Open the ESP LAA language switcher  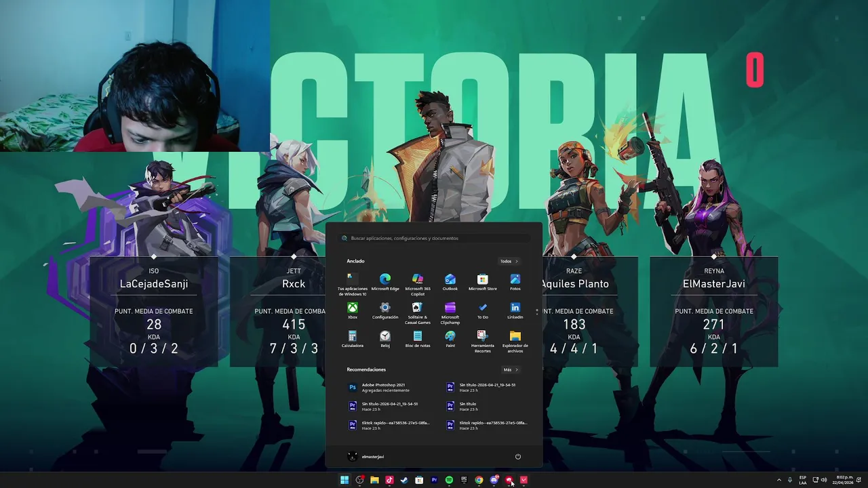tap(803, 480)
